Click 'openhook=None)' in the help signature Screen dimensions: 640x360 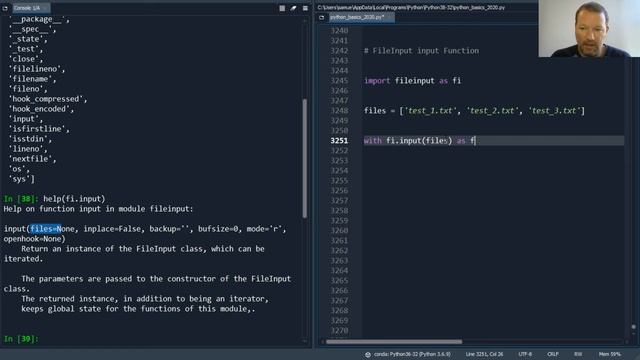[x=35, y=239]
